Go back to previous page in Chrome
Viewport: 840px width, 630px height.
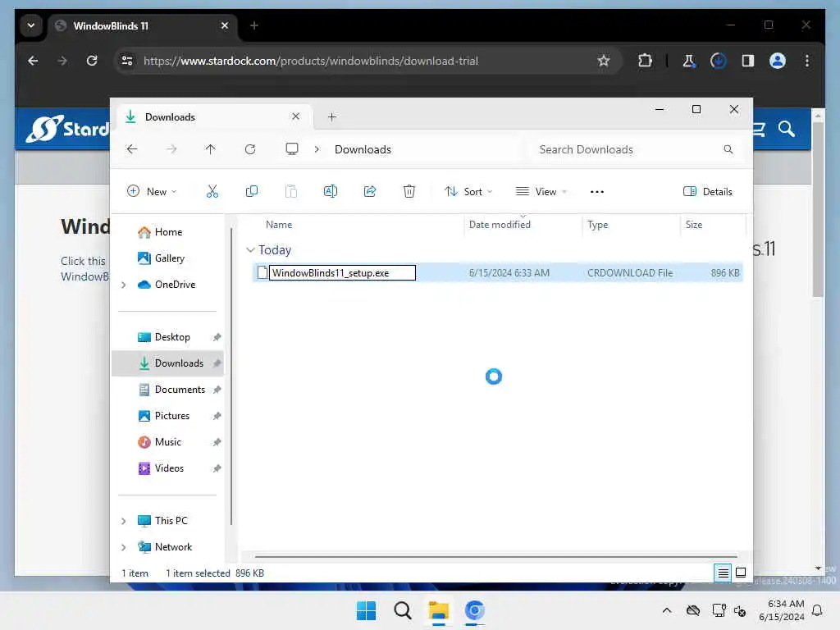tap(33, 61)
